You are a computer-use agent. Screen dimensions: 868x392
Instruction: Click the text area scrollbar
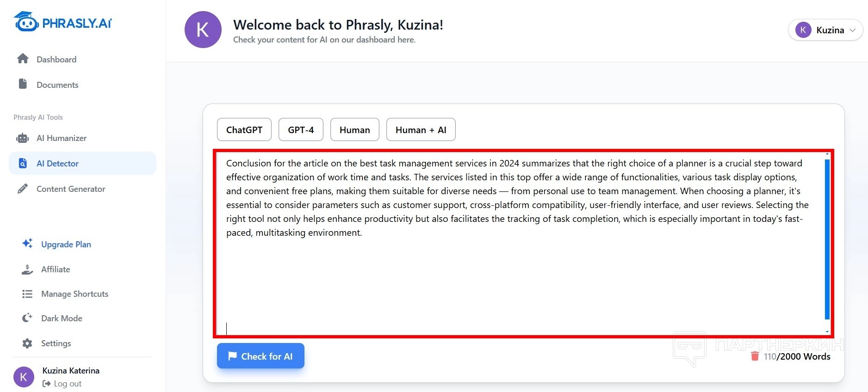[x=827, y=239]
